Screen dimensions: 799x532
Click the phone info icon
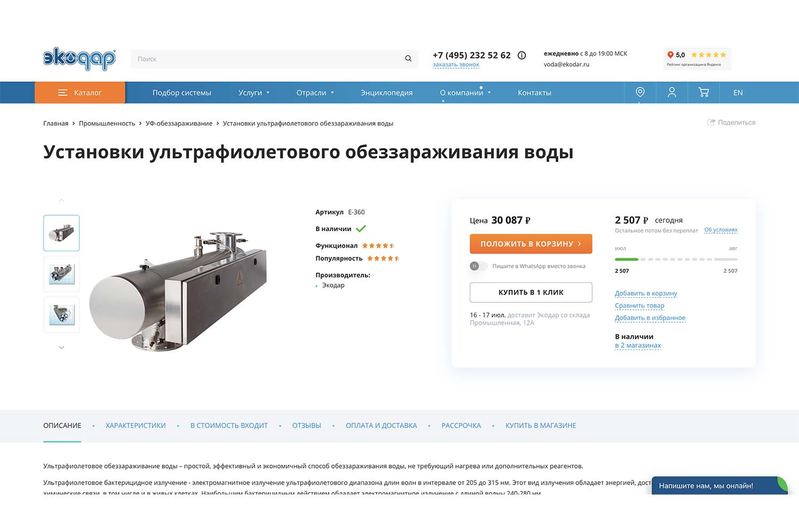tap(522, 55)
